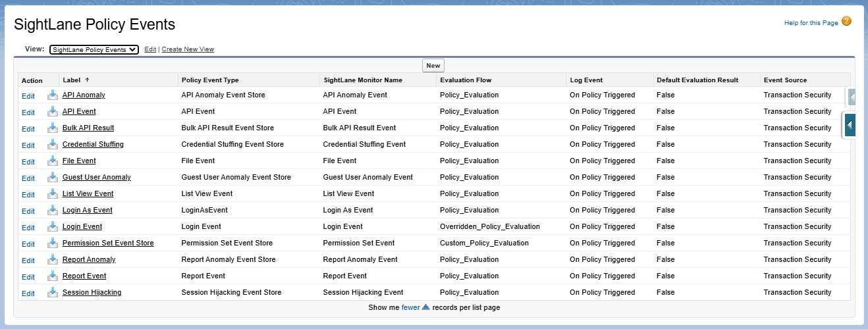The image size is (868, 329).
Task: Click download icon for API Anomaly row
Action: click(52, 95)
